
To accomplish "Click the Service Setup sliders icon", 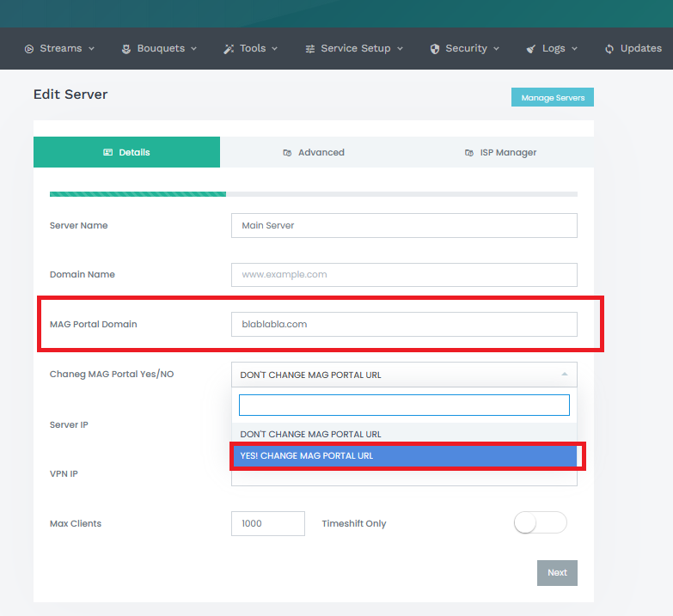I will [x=310, y=49].
